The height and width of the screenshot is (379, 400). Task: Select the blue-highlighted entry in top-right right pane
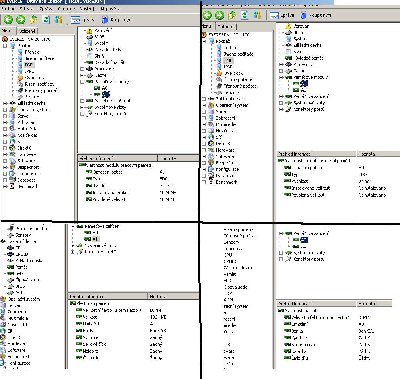[304, 83]
